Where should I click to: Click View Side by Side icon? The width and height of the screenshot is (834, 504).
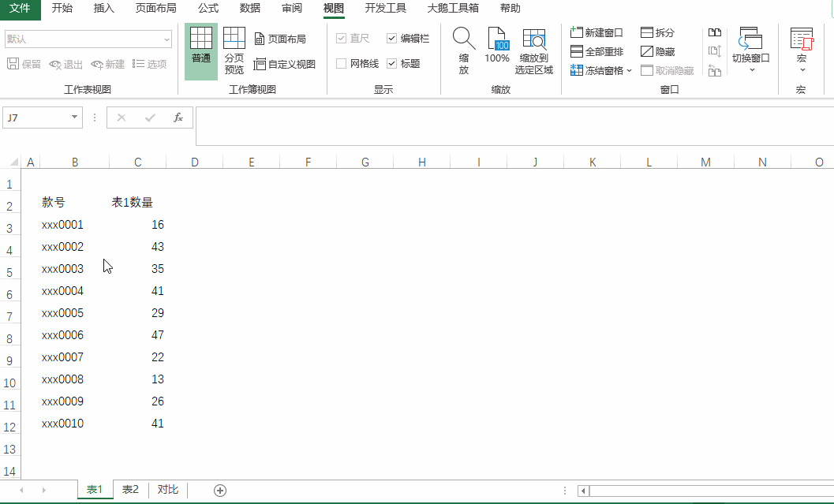pos(715,32)
